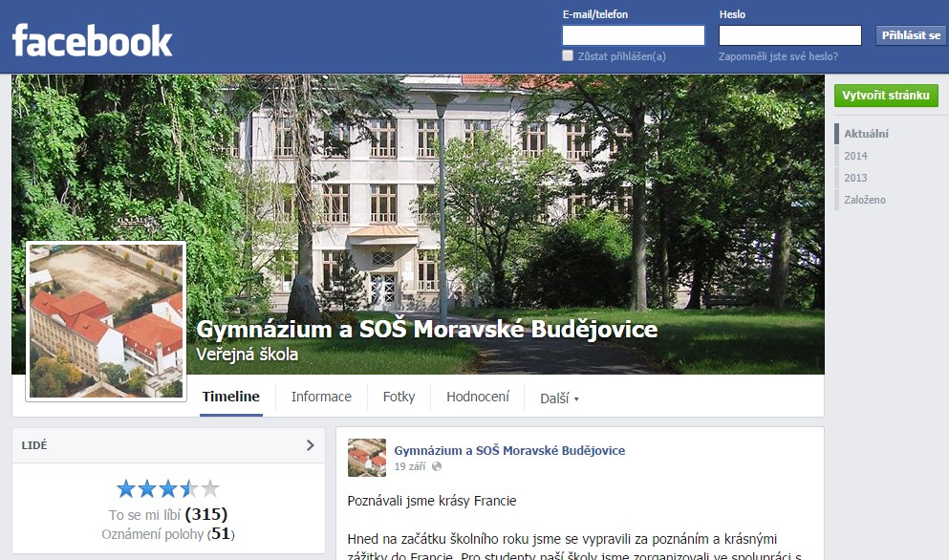The width and height of the screenshot is (949, 560).
Task: Tick the Zůstat přihlášen(a) checkbox
Action: click(x=568, y=55)
